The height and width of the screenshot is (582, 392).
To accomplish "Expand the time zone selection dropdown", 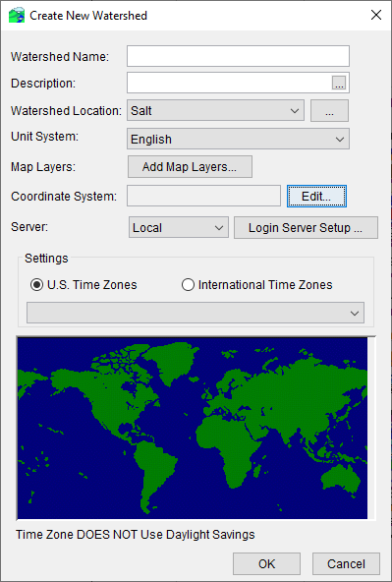I will click(x=196, y=313).
